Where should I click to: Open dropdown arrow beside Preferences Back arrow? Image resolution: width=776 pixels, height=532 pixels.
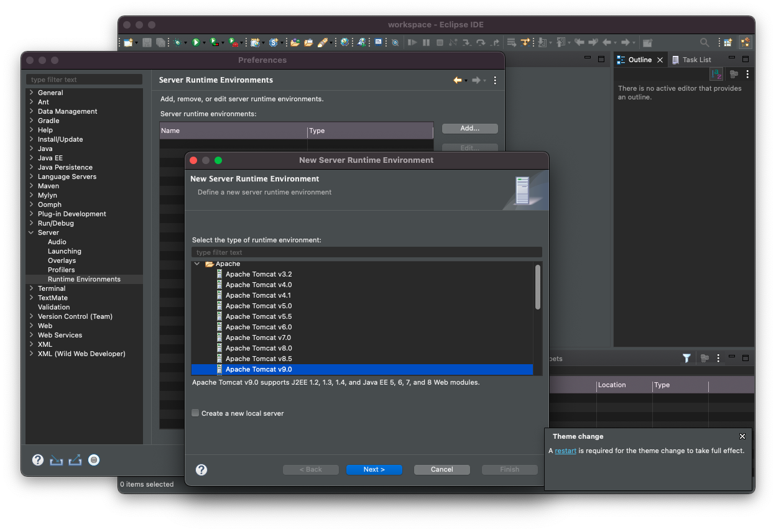pos(466,81)
